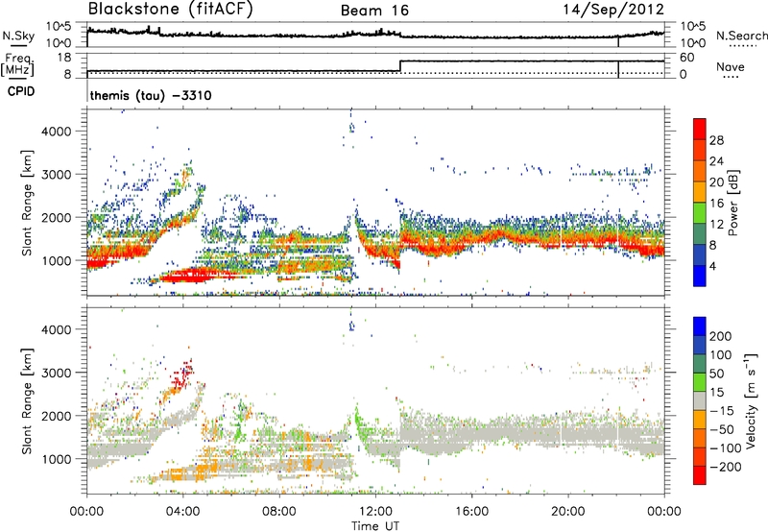Click the red top segment of Power colorbar
Image resolution: width=768 pixels, height=532 pixels.
pos(700,129)
